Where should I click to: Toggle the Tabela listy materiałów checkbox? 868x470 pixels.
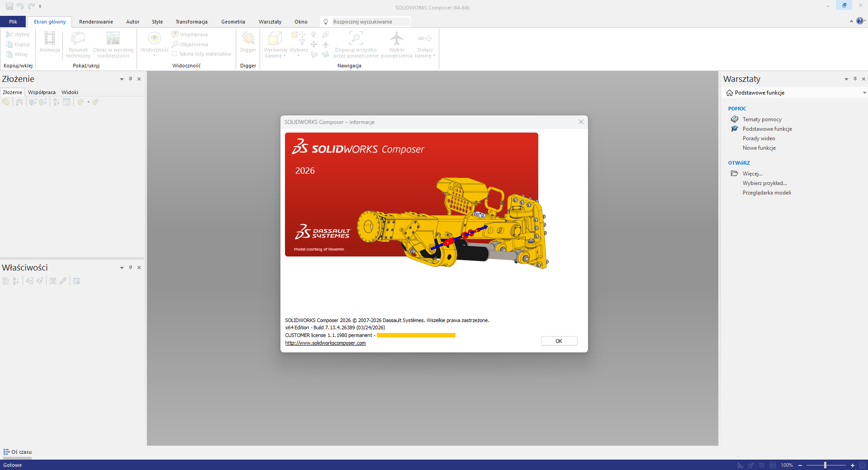coord(175,54)
